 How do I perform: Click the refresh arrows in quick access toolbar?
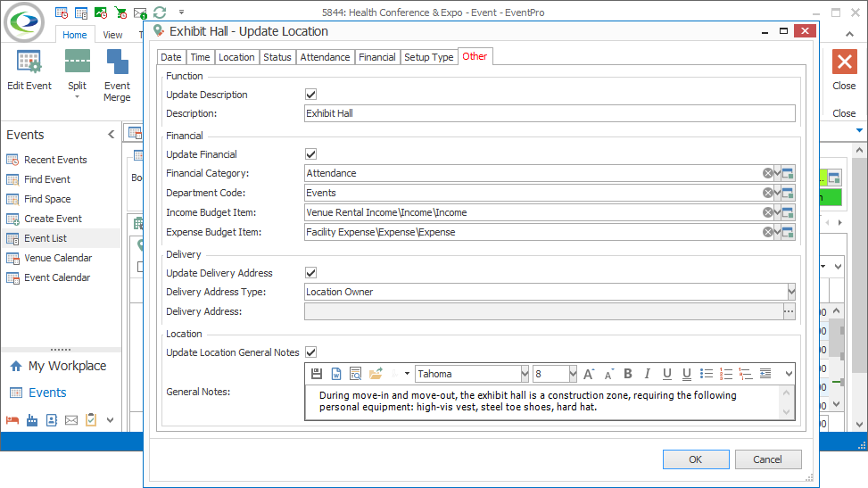tap(160, 12)
